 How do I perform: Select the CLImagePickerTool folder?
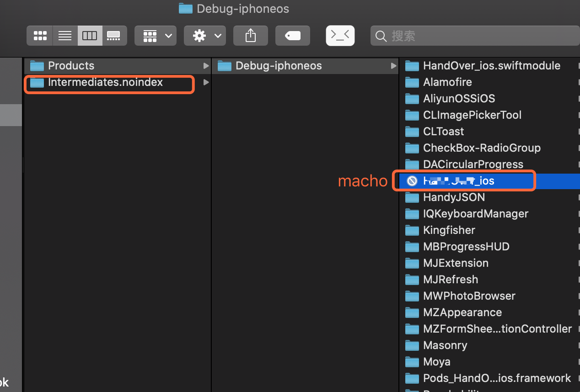(x=489, y=115)
